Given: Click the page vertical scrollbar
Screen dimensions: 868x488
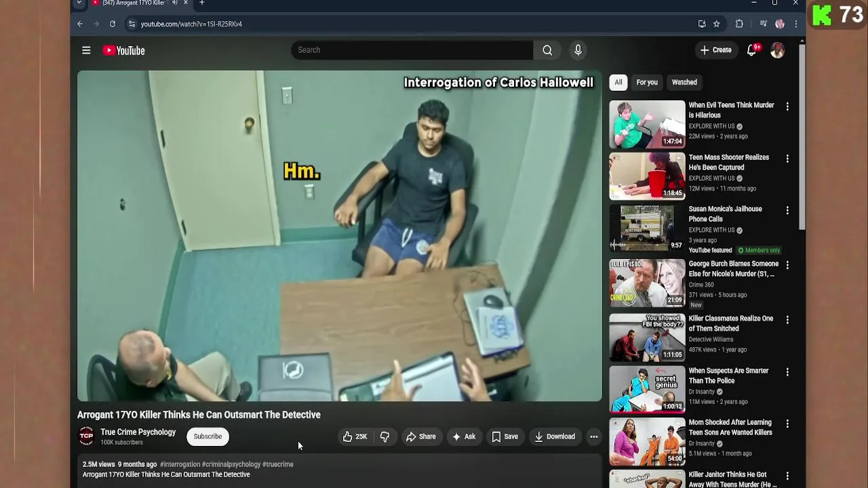Looking at the screenshot, I should pyautogui.click(x=802, y=136).
